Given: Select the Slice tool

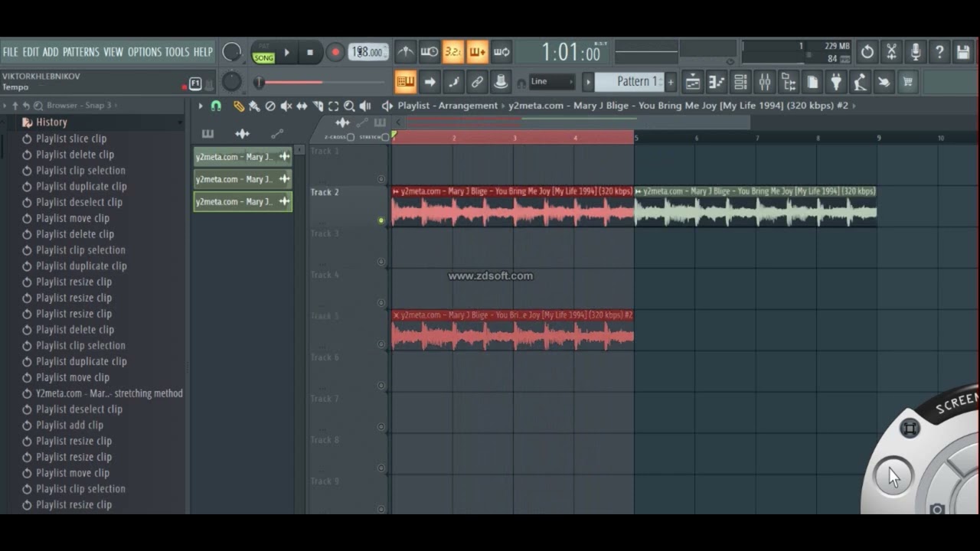Looking at the screenshot, I should [x=318, y=106].
